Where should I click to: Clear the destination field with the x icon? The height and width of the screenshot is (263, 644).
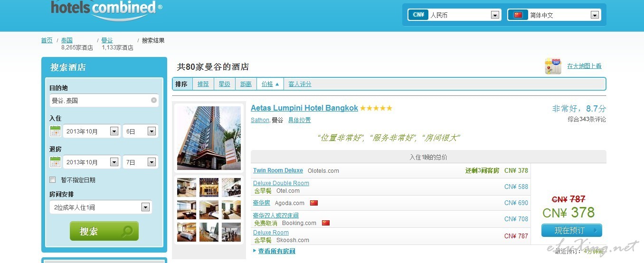point(154,100)
